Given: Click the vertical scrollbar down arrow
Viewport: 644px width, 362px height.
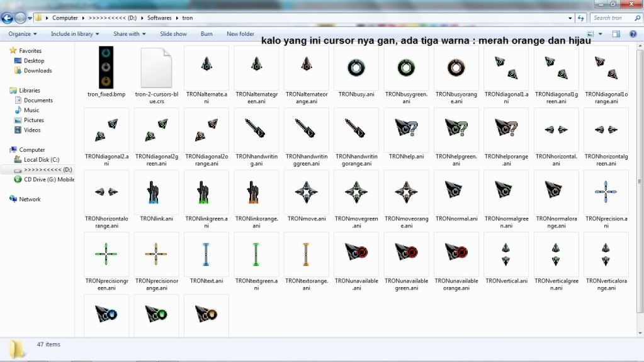Looking at the screenshot, I should (x=640, y=333).
